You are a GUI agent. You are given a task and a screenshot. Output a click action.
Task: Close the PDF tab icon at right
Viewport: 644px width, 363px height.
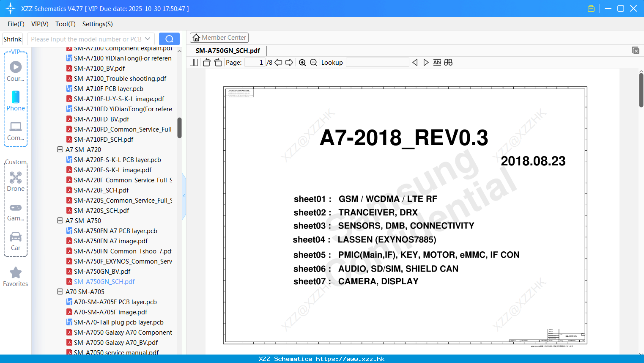(635, 50)
